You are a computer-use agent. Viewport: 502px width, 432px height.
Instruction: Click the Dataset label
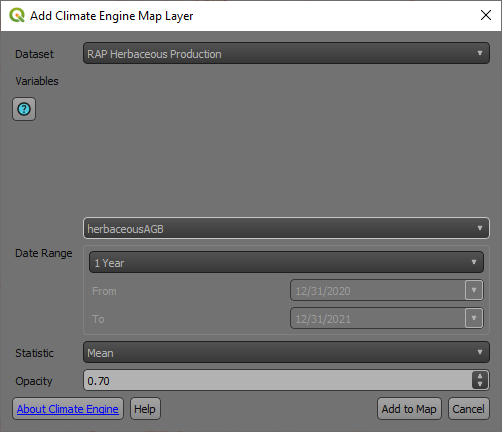(x=34, y=54)
